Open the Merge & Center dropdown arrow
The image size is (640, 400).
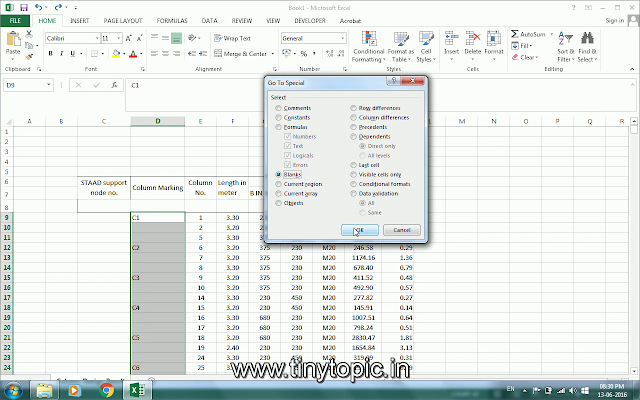272,53
